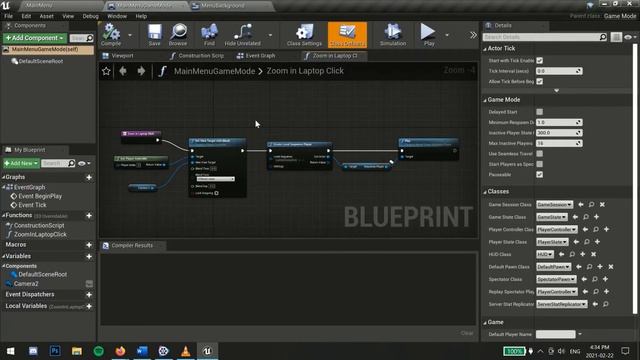This screenshot has width=640, height=360.
Task: Open Game State Class dropdown
Action: (551, 217)
